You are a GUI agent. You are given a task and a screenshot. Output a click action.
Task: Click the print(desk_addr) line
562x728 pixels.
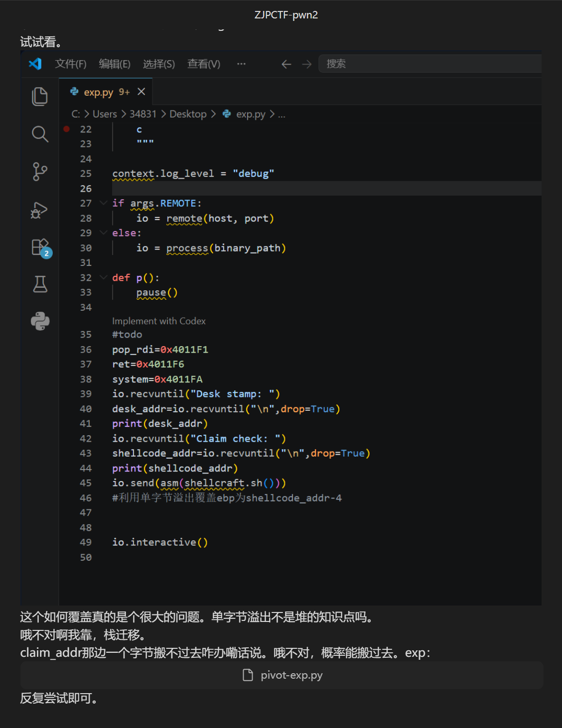click(160, 424)
